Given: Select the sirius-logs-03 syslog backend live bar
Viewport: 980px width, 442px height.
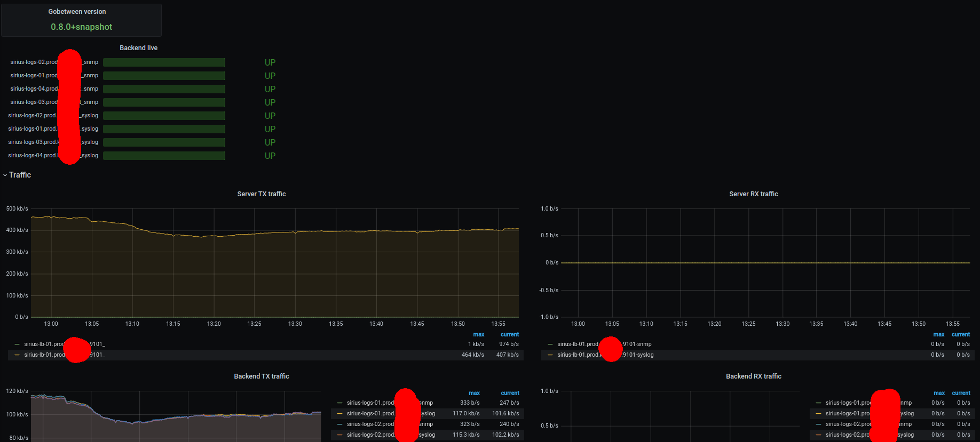Looking at the screenshot, I should [x=164, y=142].
